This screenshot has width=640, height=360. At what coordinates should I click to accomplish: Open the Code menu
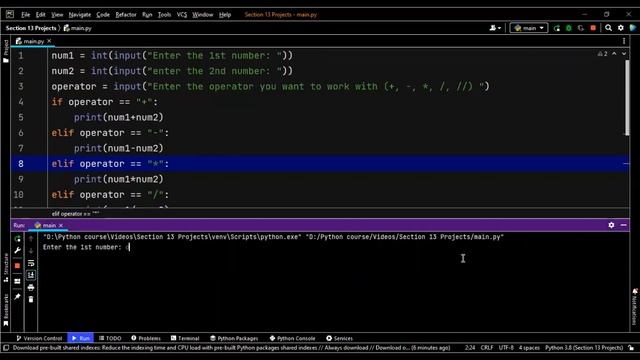(103, 15)
